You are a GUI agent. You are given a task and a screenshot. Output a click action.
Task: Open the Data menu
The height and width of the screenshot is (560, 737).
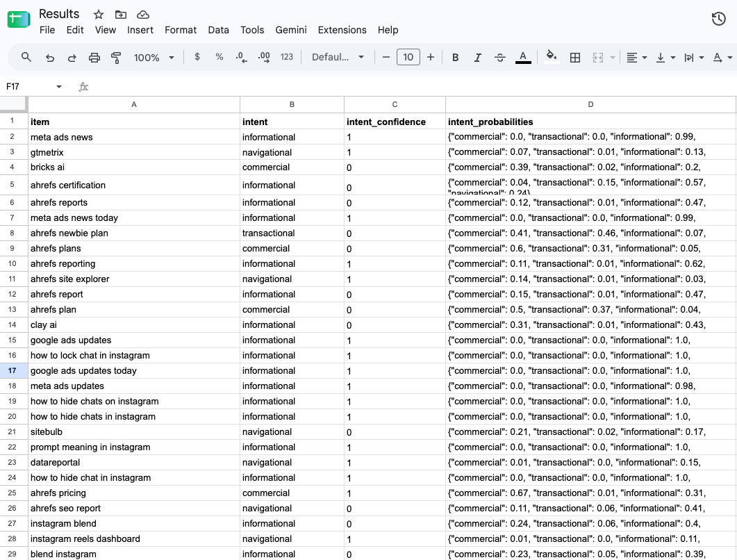pyautogui.click(x=219, y=30)
